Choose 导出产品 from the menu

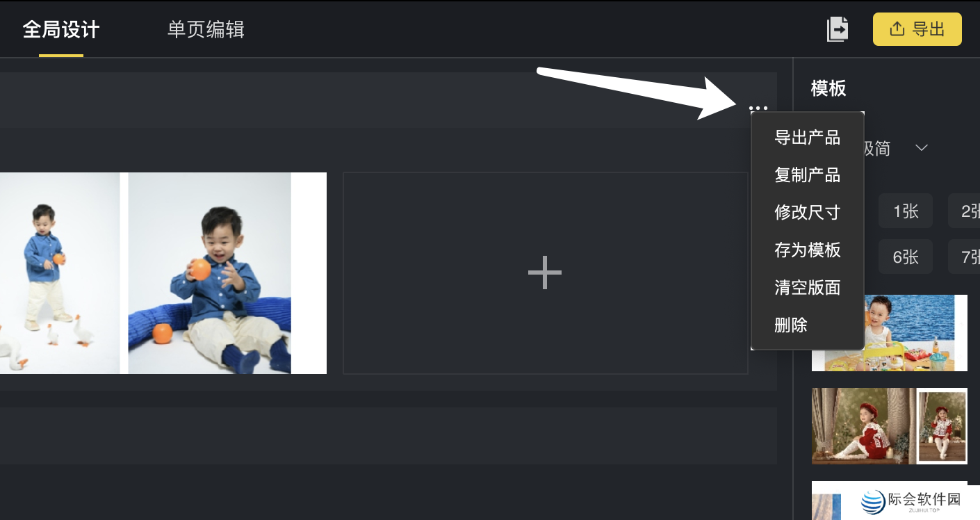click(808, 137)
